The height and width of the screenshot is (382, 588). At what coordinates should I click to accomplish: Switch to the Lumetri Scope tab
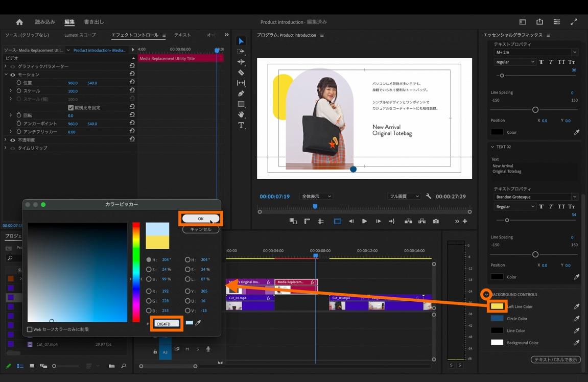80,35
